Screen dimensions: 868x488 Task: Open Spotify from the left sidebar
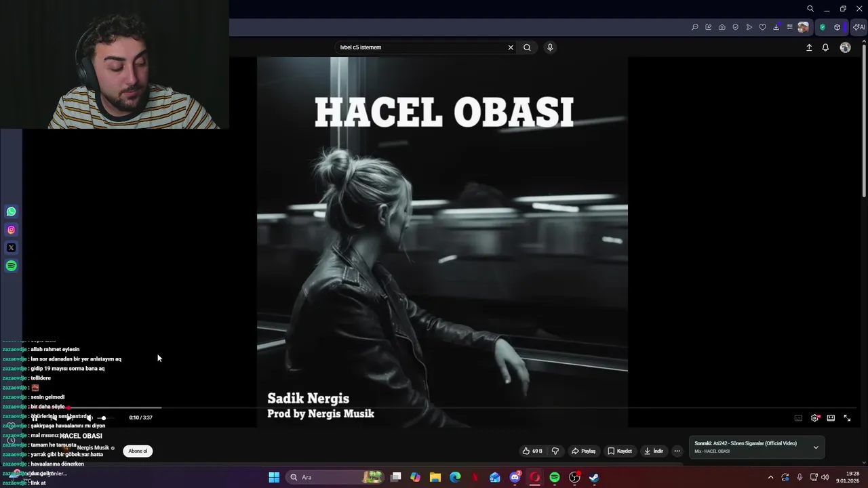pos(11,266)
